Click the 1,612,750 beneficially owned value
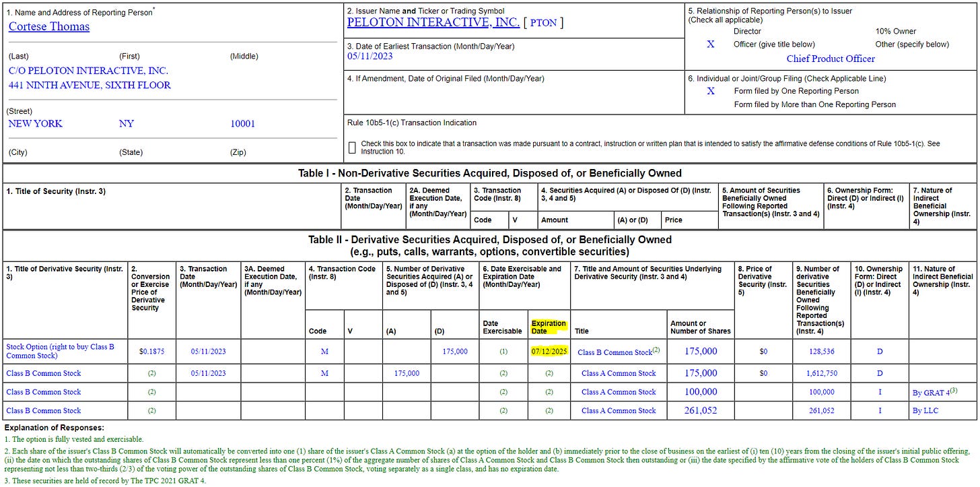This screenshot has width=980, height=487. pos(822,373)
